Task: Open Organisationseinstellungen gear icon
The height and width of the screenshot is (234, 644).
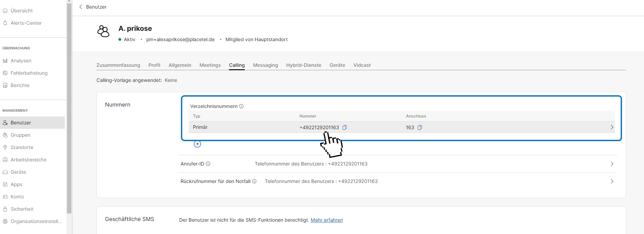Action: click(x=5, y=221)
